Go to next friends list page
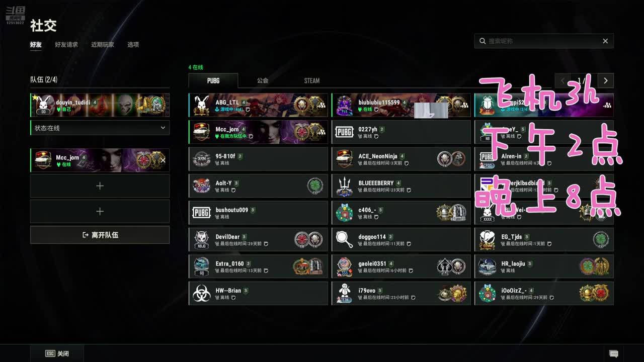Viewport: 644px width, 362px height. click(x=606, y=80)
